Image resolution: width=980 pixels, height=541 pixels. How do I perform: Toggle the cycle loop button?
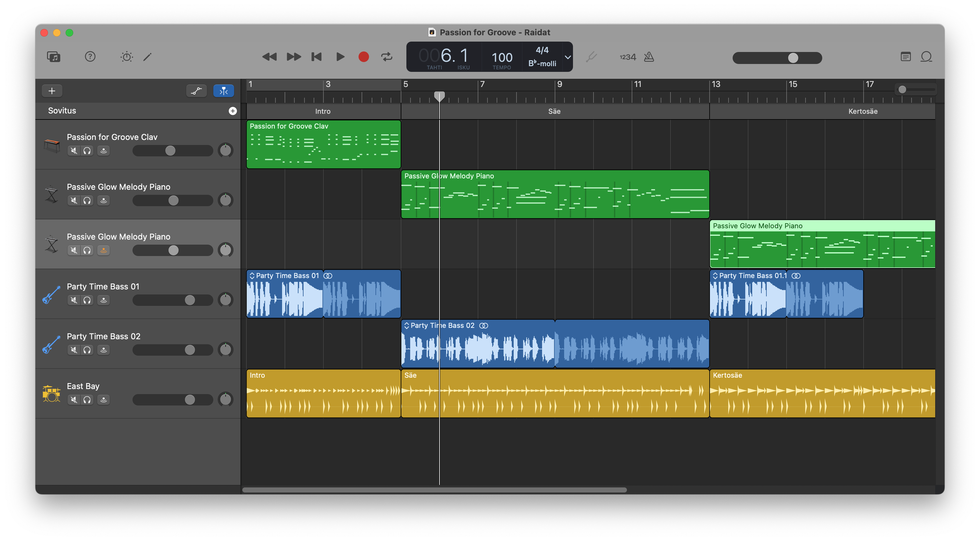click(387, 57)
